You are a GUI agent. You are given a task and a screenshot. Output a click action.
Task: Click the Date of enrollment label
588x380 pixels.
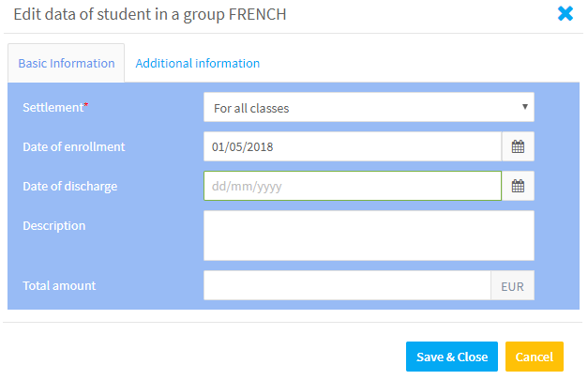pyautogui.click(x=74, y=146)
